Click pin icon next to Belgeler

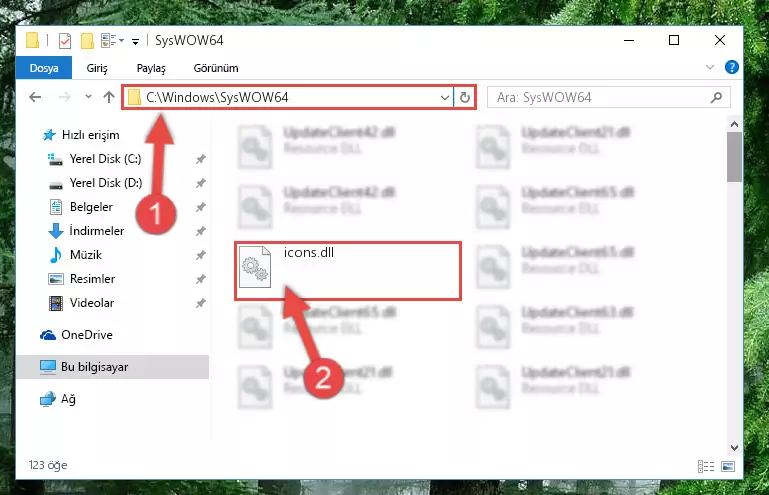(x=200, y=207)
